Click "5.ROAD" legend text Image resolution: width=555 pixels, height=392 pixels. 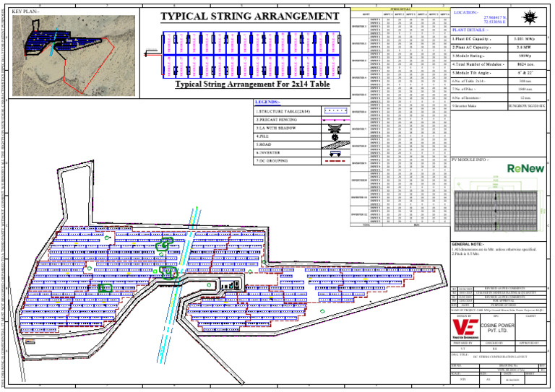click(264, 144)
